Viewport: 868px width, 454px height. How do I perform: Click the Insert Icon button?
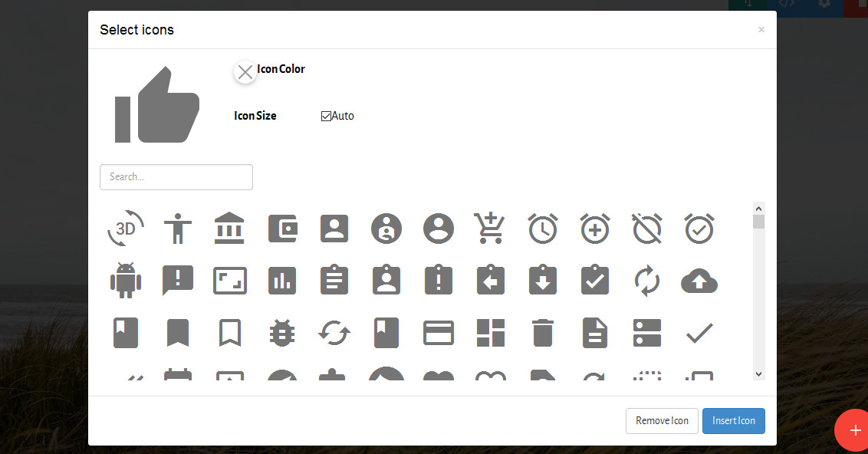coord(734,421)
